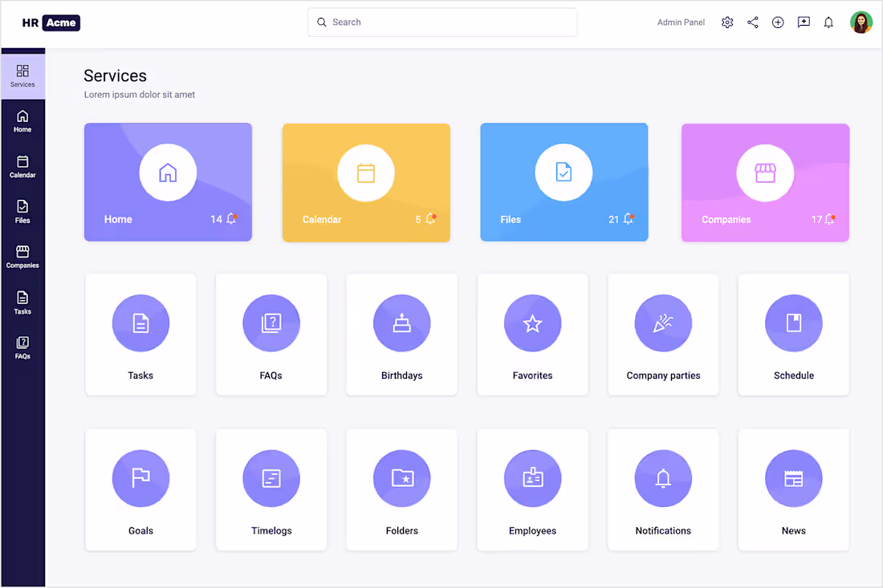
Task: Open the settings gear in the header
Action: (727, 22)
